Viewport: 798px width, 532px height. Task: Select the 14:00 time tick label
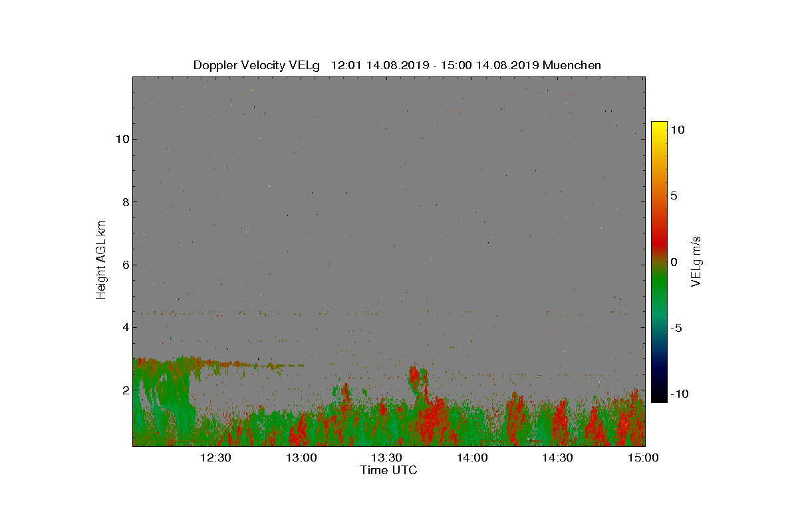pyautogui.click(x=472, y=458)
